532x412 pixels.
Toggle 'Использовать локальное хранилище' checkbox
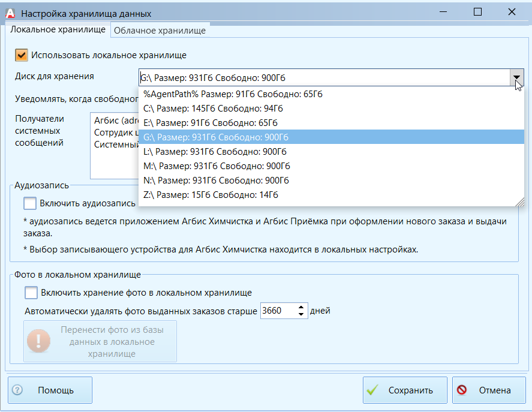point(22,55)
